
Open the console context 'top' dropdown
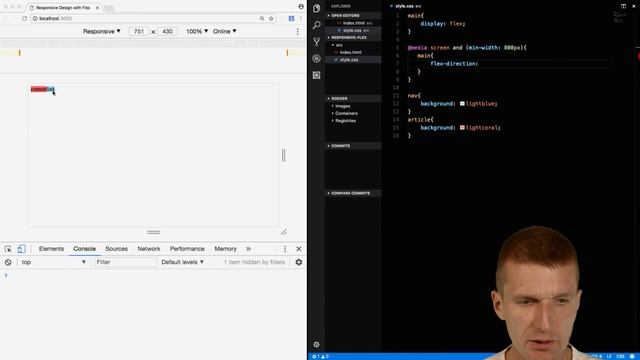click(53, 262)
